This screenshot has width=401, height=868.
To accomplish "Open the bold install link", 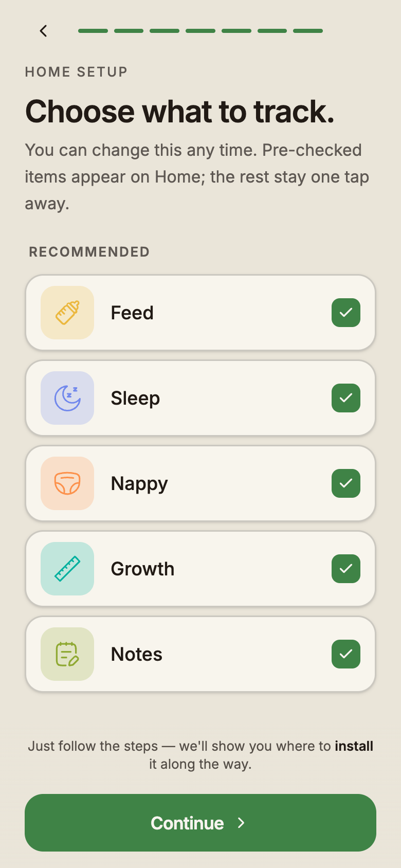I will click(x=354, y=746).
